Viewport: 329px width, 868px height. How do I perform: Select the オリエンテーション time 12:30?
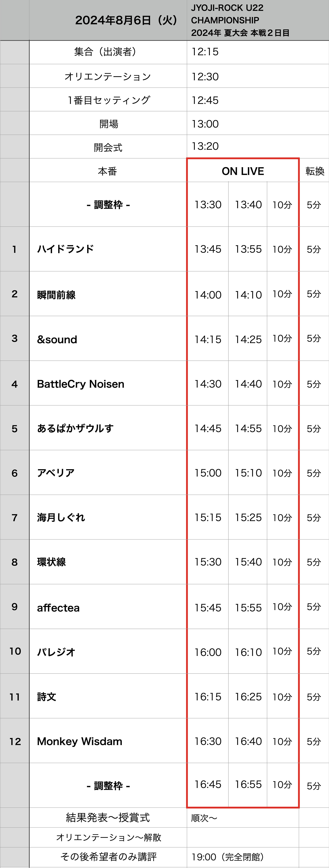point(205,76)
